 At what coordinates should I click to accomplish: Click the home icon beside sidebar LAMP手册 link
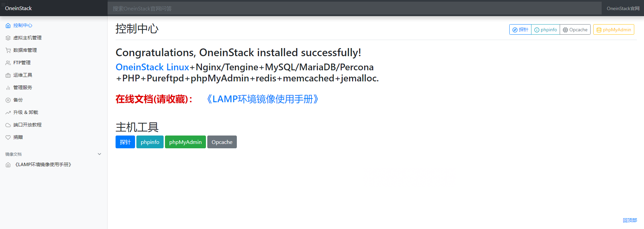click(x=8, y=165)
